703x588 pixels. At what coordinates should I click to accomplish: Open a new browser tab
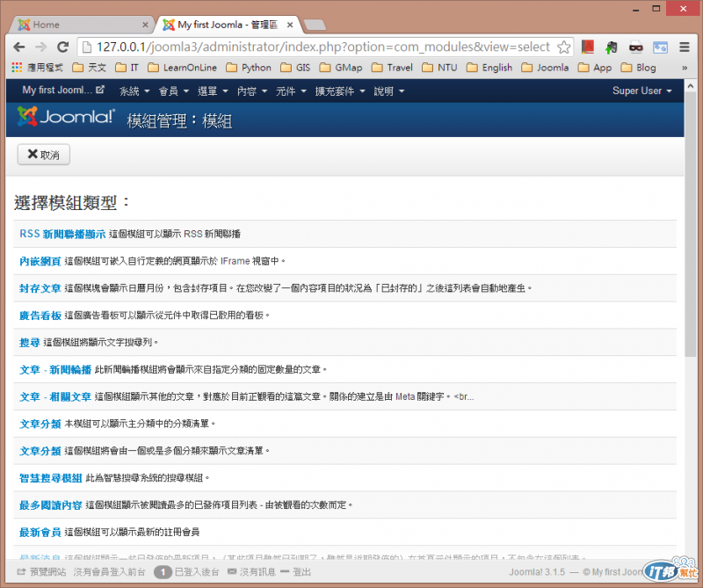click(x=315, y=25)
